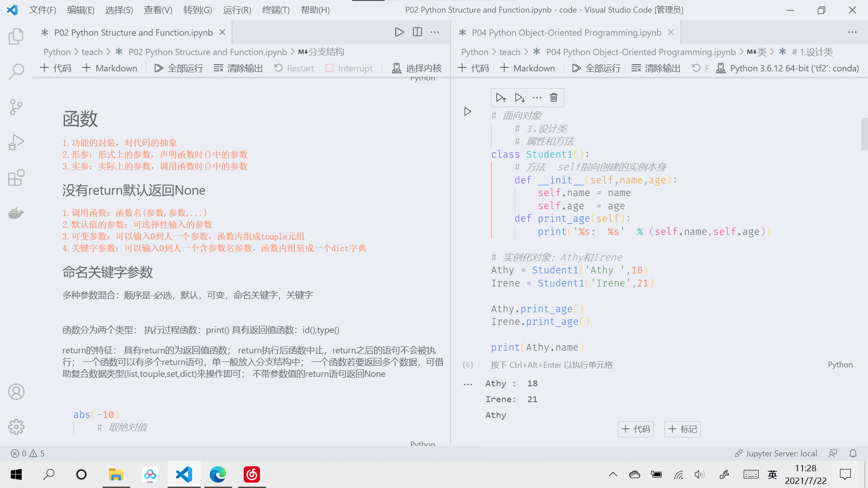This screenshot has height=488, width=868.
Task: Click 全部运行 in right notebook toolbar
Action: [596, 68]
